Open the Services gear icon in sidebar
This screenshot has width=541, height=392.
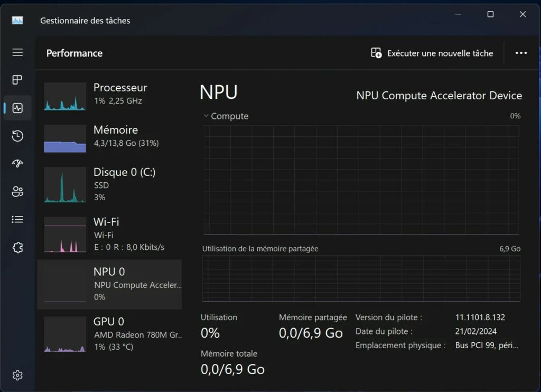(17, 247)
